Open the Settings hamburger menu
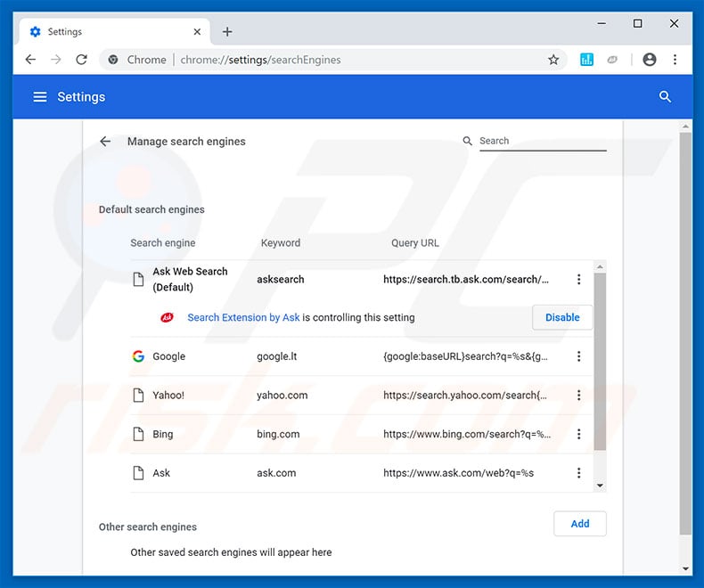Viewport: 704px width, 588px height. pyautogui.click(x=40, y=97)
